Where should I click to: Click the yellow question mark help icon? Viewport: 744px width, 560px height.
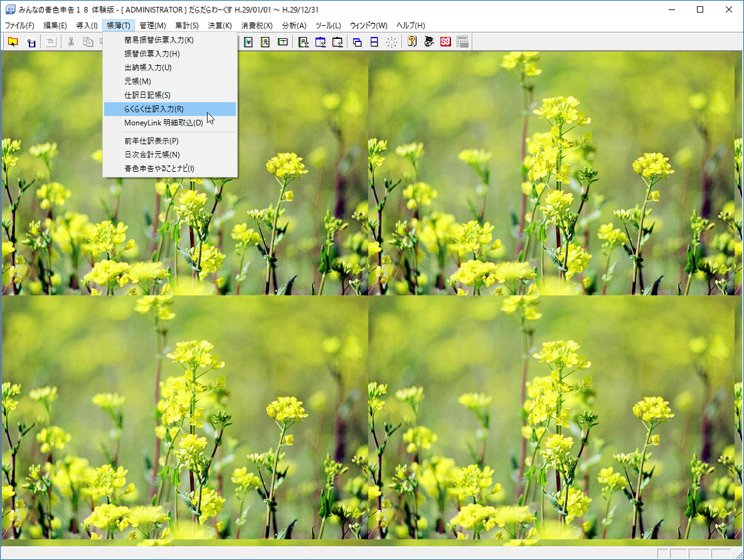pos(412,42)
